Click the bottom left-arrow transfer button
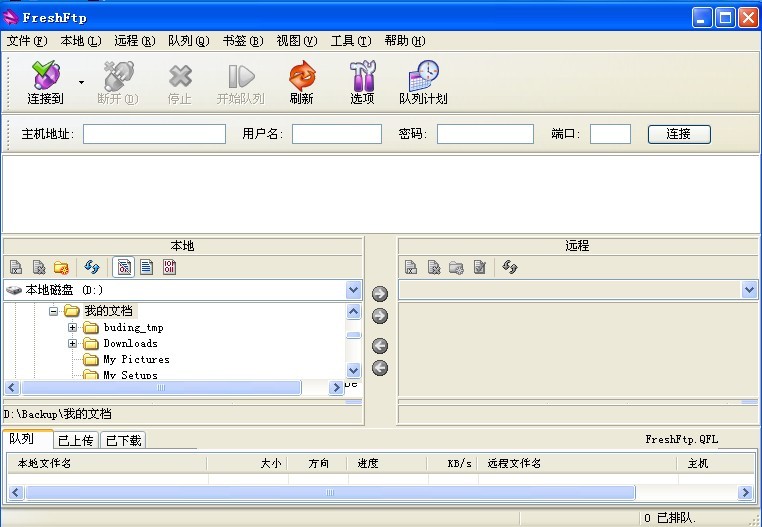This screenshot has height=527, width=762. (x=380, y=368)
